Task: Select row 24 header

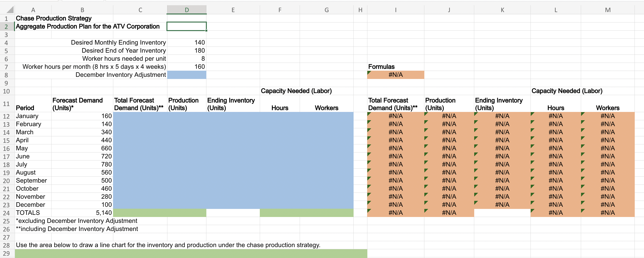Action: click(x=6, y=213)
